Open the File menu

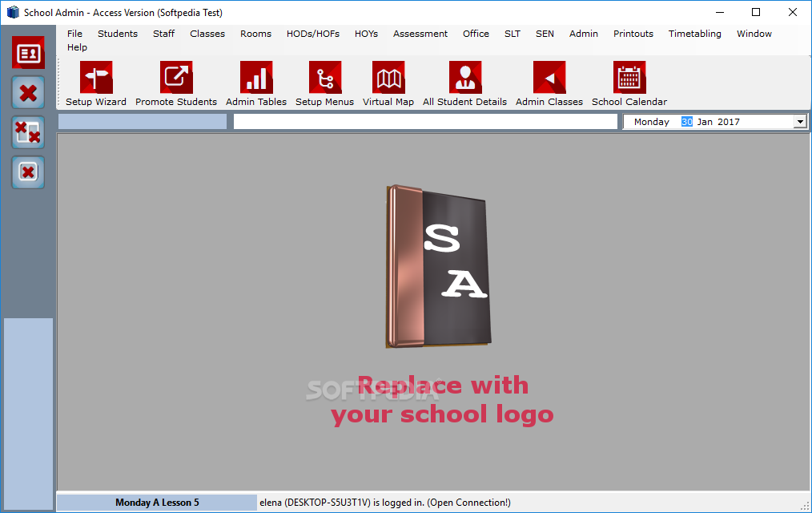click(74, 34)
